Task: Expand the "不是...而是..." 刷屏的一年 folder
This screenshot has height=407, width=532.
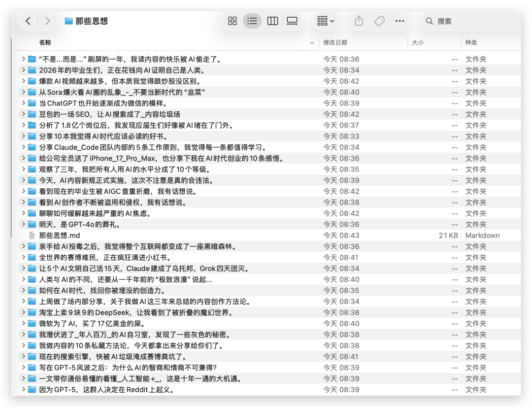Action: click(x=24, y=59)
